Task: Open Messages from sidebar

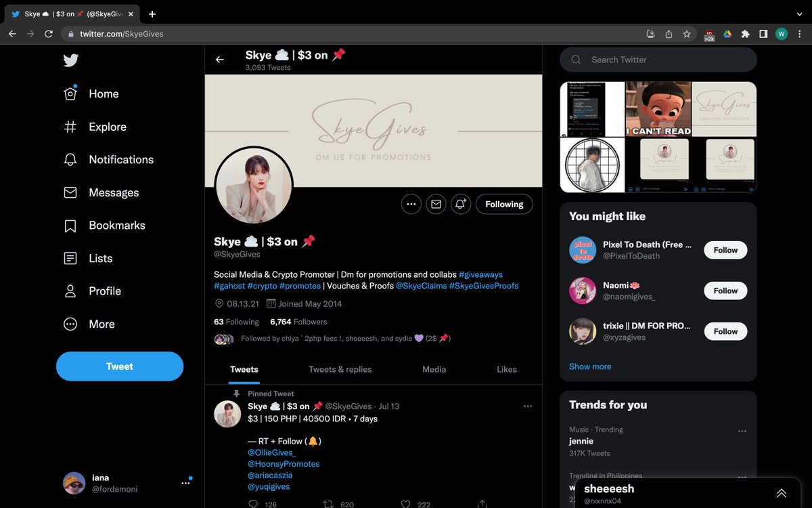Action: (x=101, y=192)
